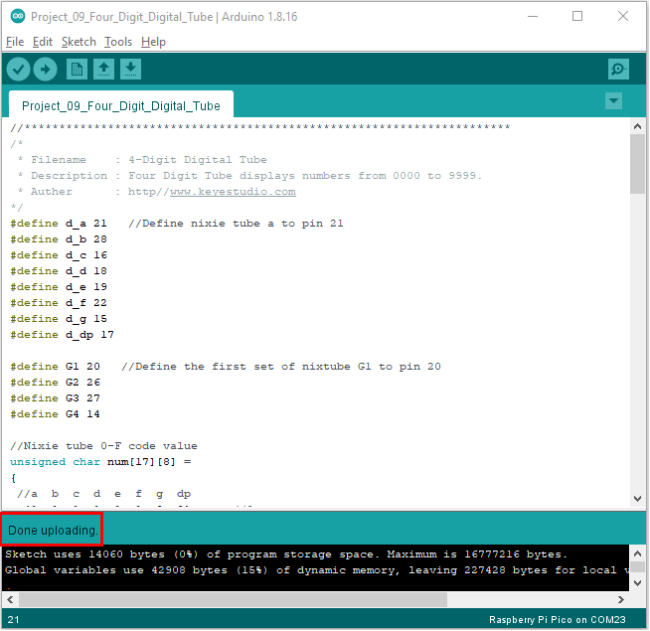Click the '#define G4 14' line
This screenshot has width=650, height=631.
(x=55, y=414)
